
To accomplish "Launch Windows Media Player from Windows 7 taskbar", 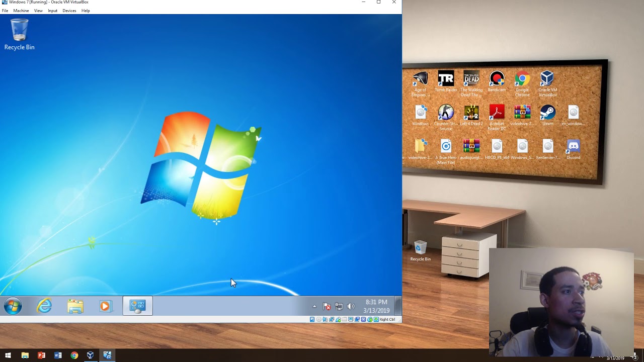I will pyautogui.click(x=105, y=306).
